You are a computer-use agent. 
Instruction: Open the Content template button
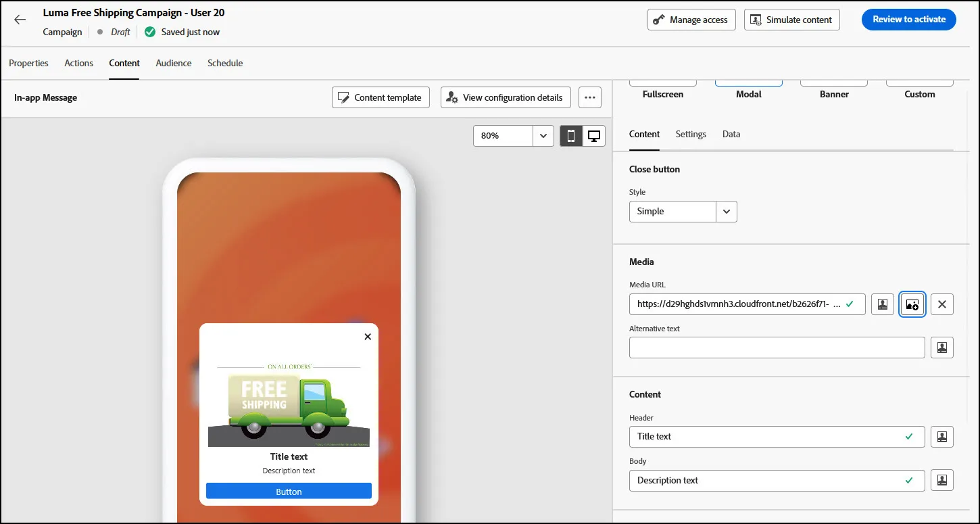click(x=381, y=97)
